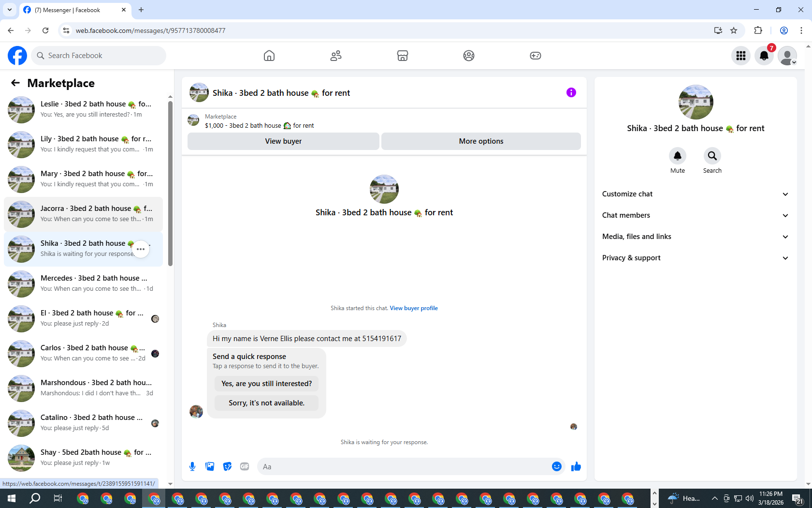Click the listing thumbnail in right panel

click(696, 102)
